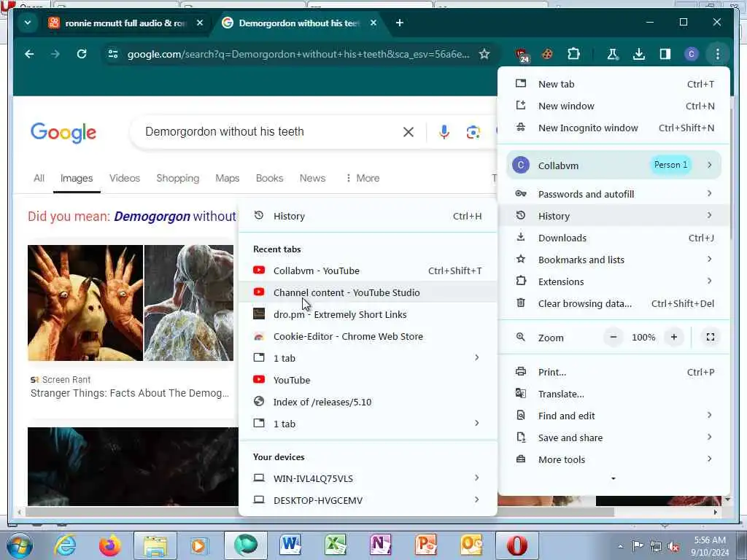Enter fullscreen mode from the Zoom row
The width and height of the screenshot is (747, 560).
click(x=711, y=337)
